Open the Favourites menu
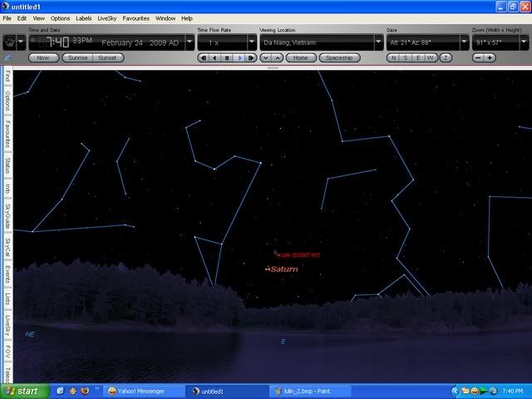Screen dimensions: 532x399 [136, 17]
